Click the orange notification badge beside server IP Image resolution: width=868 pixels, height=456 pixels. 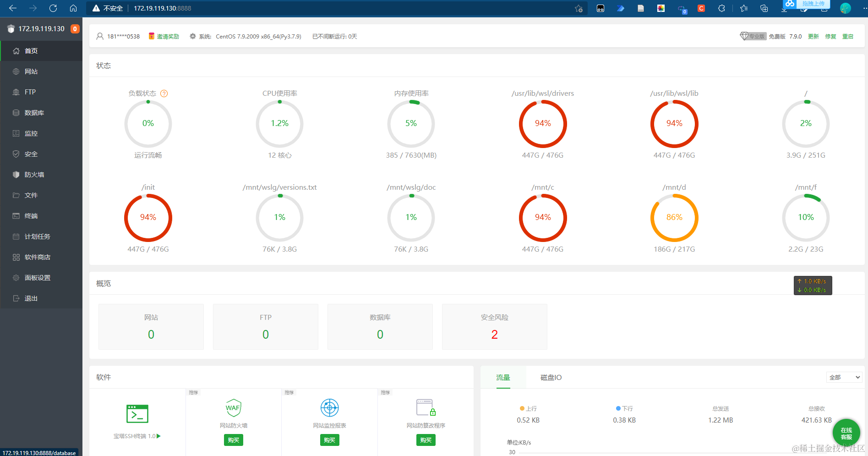pyautogui.click(x=75, y=29)
